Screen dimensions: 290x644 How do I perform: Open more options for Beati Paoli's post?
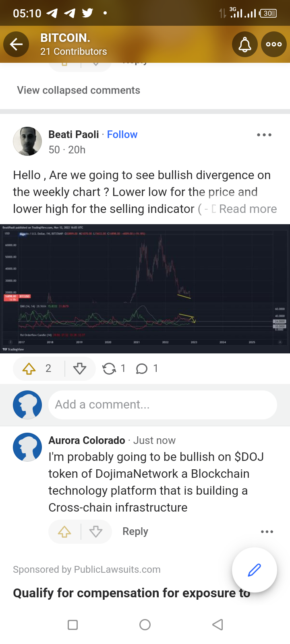(x=264, y=135)
